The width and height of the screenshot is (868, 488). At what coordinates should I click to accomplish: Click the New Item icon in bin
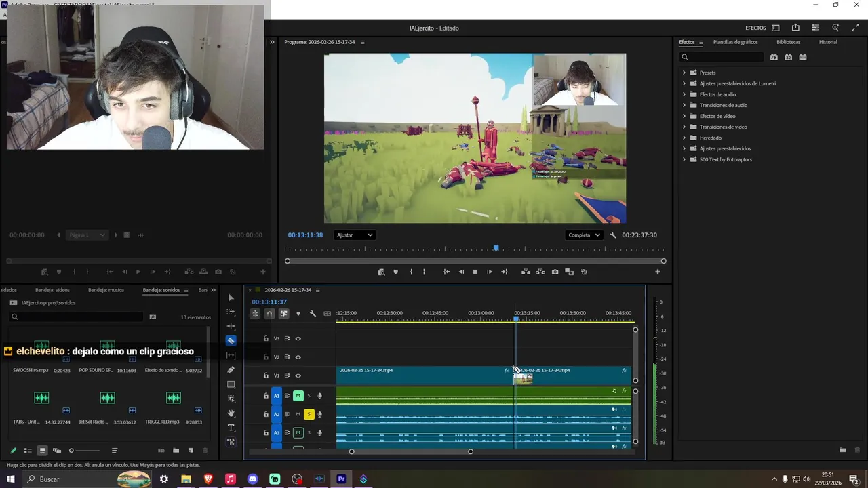pyautogui.click(x=191, y=450)
